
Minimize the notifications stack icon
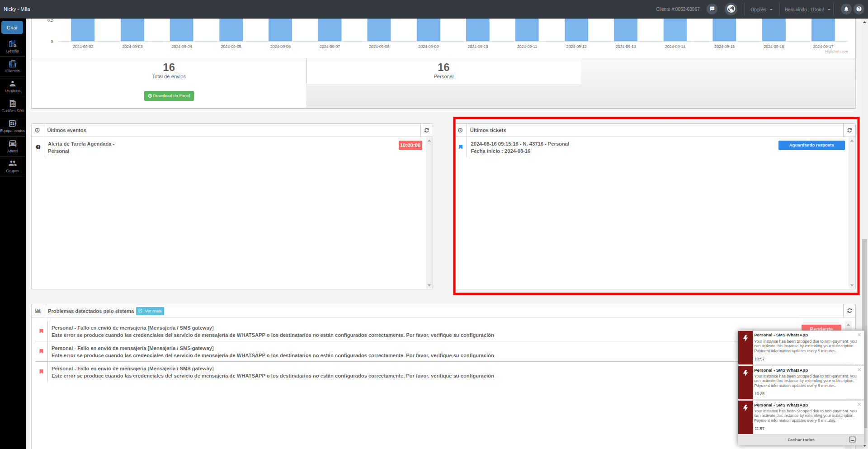click(x=852, y=440)
